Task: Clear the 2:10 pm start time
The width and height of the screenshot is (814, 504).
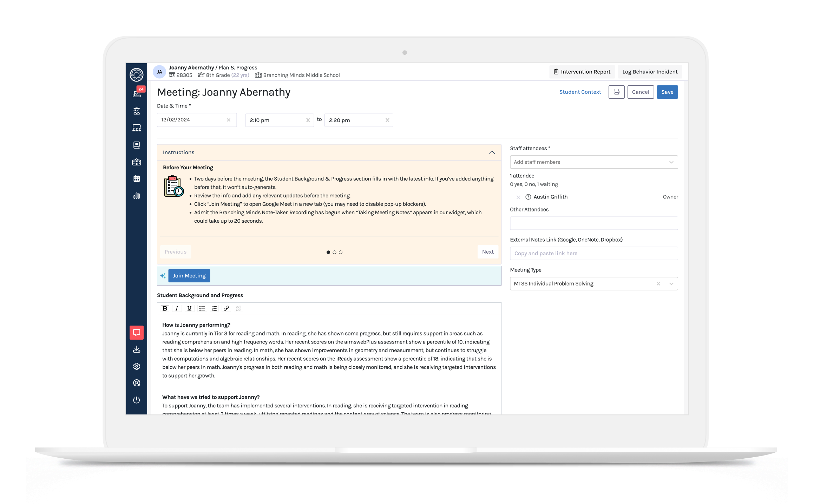Action: coord(308,120)
